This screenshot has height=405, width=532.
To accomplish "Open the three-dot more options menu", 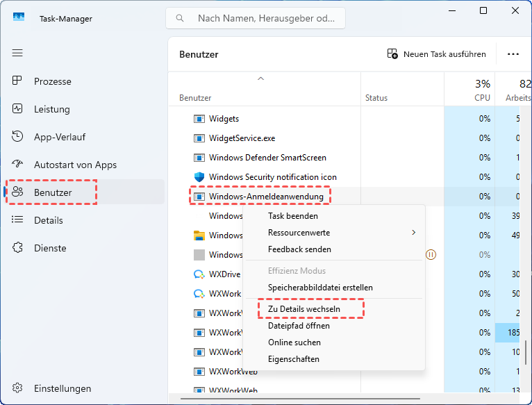I will click(513, 54).
